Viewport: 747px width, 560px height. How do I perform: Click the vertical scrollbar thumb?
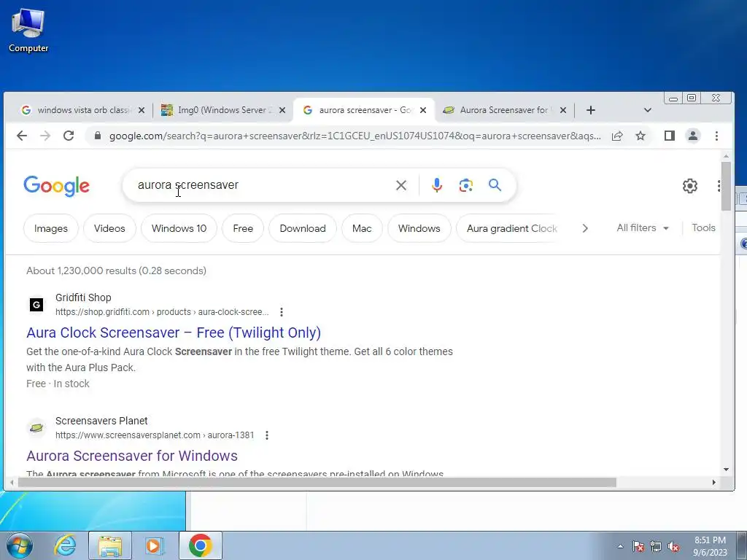click(x=726, y=186)
